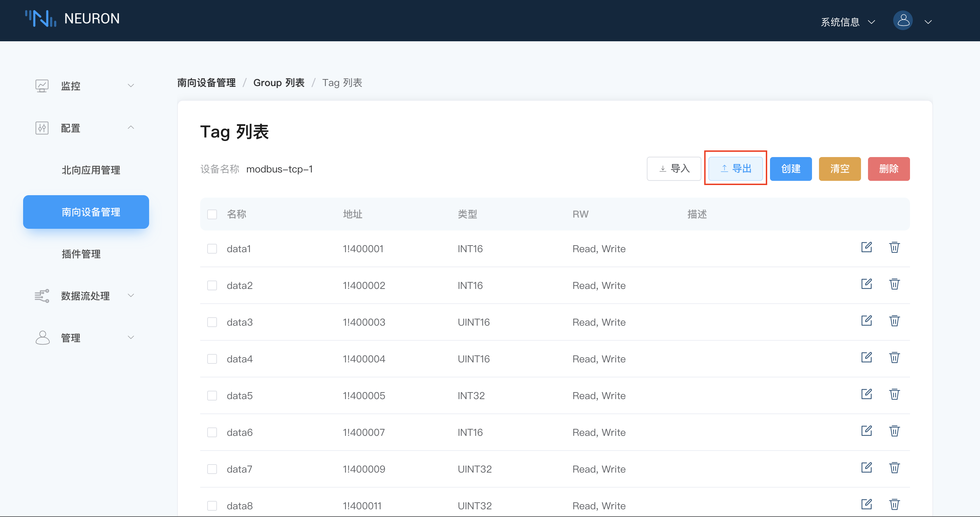Click the address 1!400001
Screen dimensions: 980x517
363,249
